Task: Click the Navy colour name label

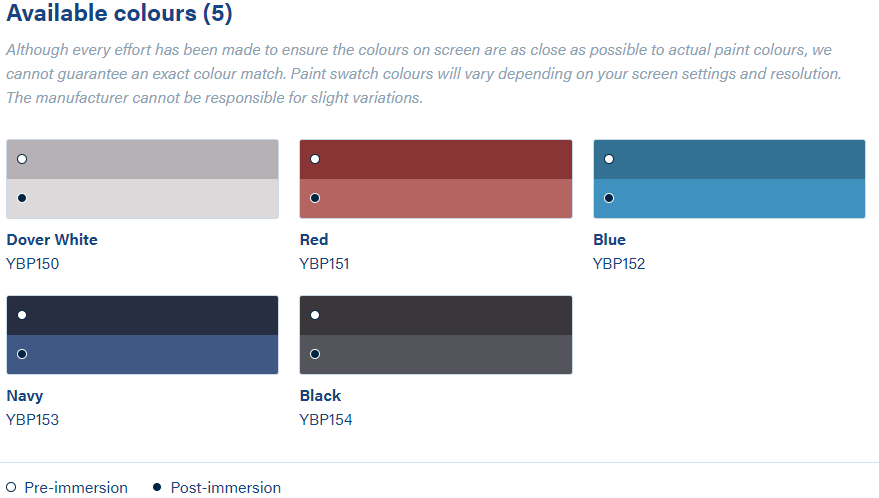Action: 25,396
